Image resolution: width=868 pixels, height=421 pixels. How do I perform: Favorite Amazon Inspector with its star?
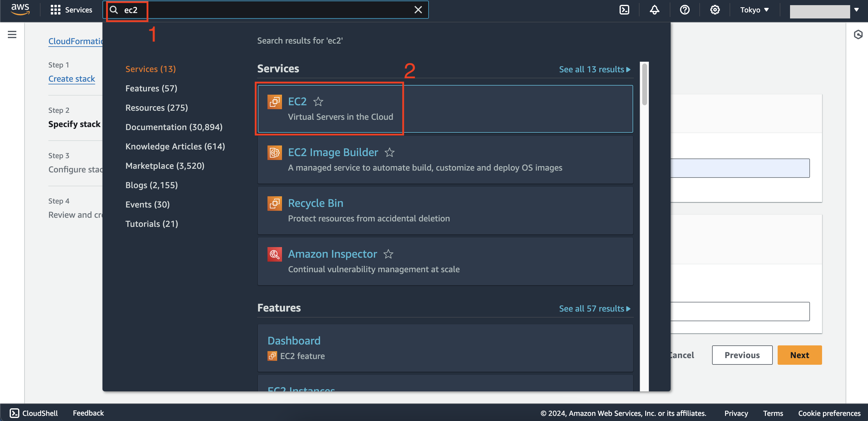coord(388,254)
